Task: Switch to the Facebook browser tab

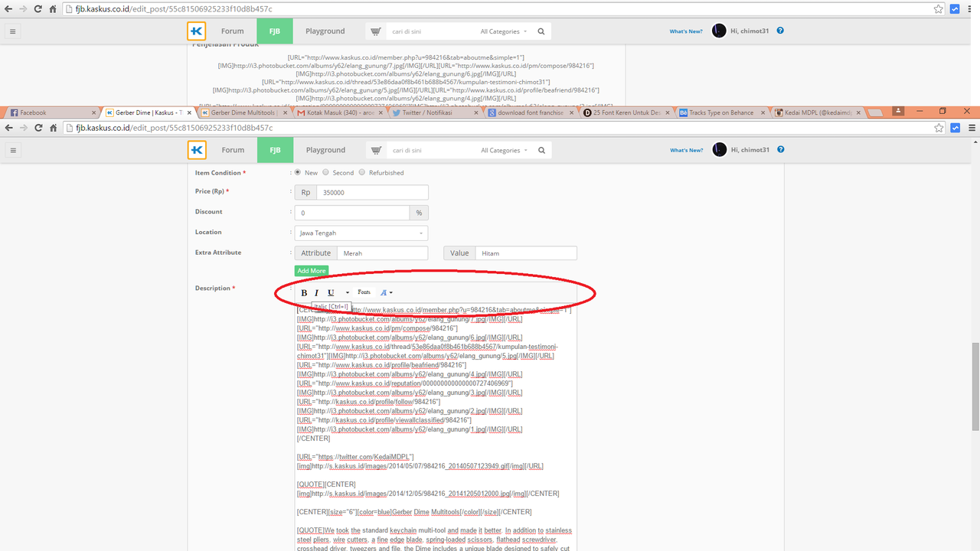Action: coord(51,112)
